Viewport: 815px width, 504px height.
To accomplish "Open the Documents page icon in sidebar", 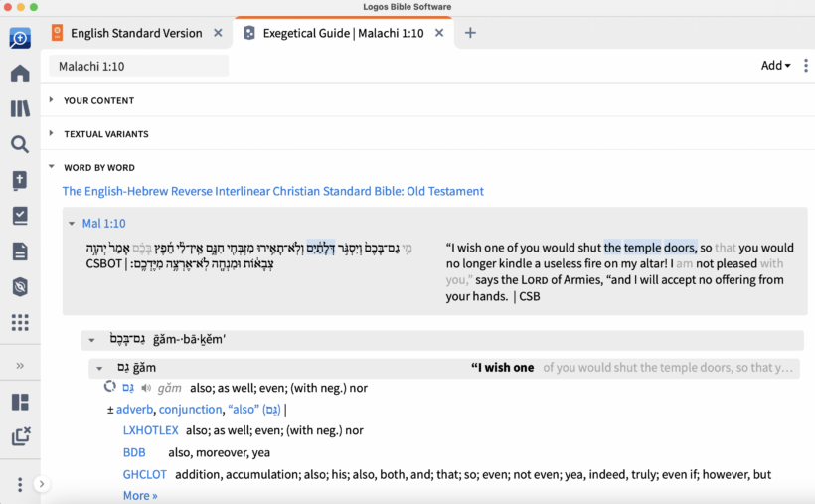I will [x=20, y=252].
